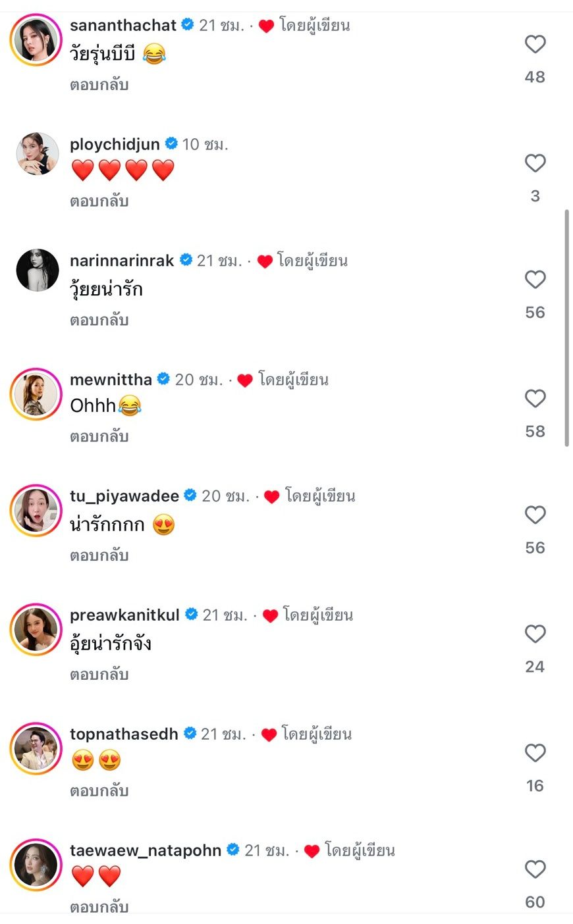Open sananthachat's profile via username
Image resolution: width=573 pixels, height=924 pixels.
point(123,25)
